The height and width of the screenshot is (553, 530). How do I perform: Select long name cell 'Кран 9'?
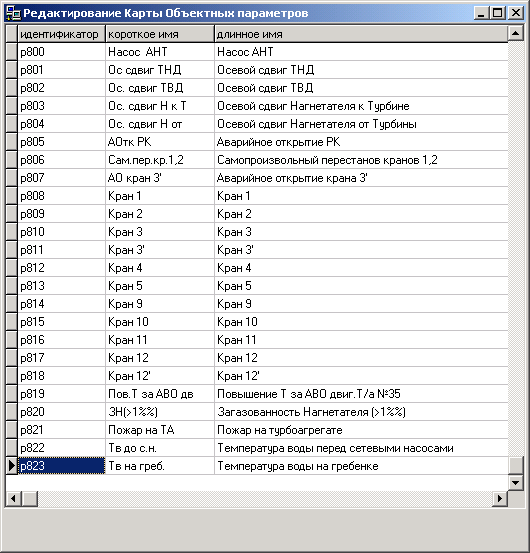point(361,304)
